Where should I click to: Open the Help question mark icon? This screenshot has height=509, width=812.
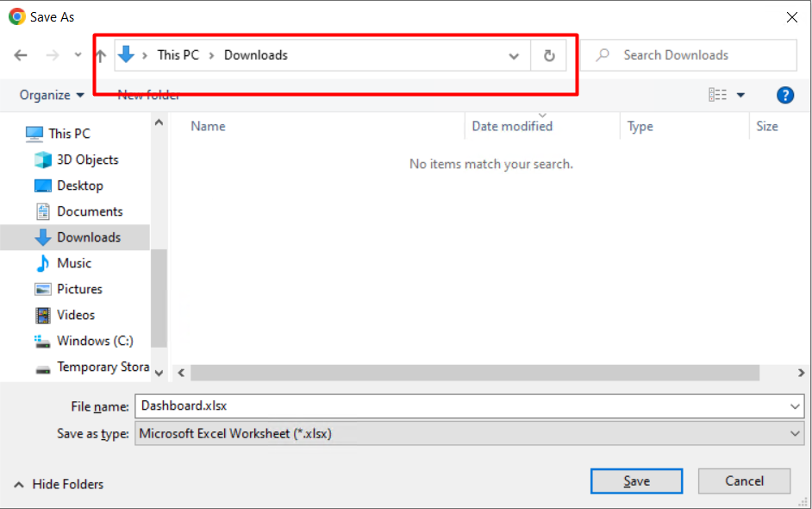pos(784,95)
